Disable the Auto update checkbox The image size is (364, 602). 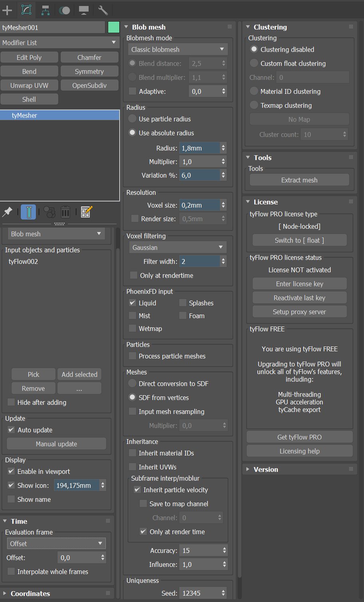[x=11, y=430]
